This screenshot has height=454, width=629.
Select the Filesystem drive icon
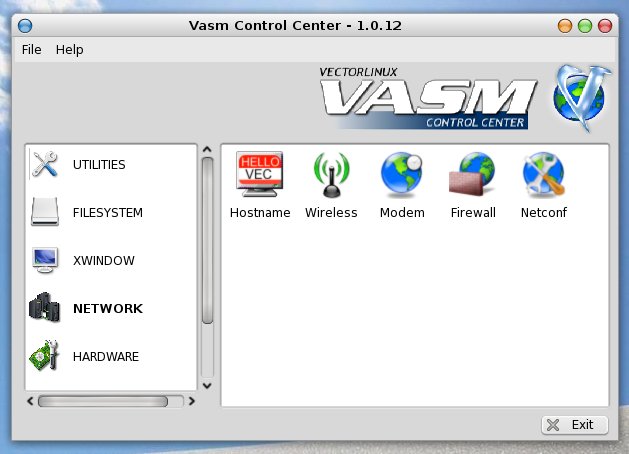pos(45,212)
